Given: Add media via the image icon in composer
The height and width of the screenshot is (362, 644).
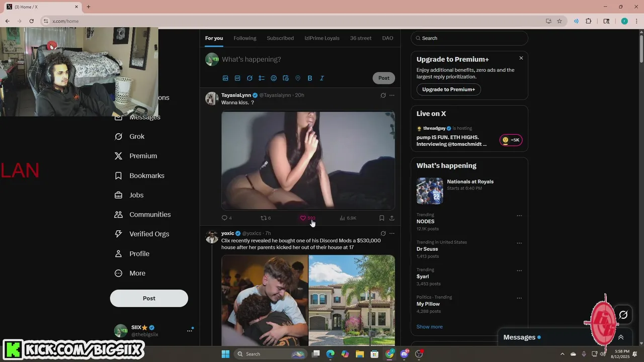Looking at the screenshot, I should click(x=225, y=78).
